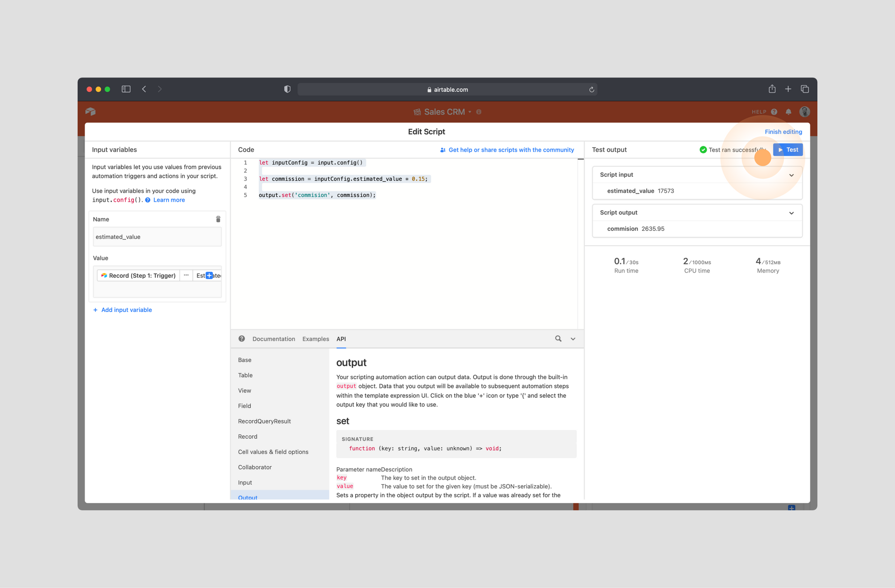
Task: Click the Airtable home logo icon
Action: pyautogui.click(x=91, y=111)
